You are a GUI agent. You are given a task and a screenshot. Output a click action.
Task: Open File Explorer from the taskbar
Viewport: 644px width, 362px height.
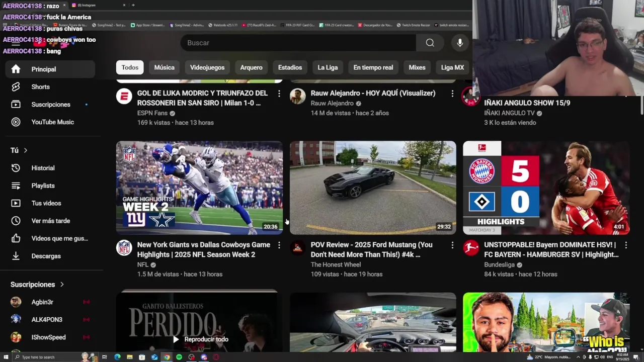(130, 357)
